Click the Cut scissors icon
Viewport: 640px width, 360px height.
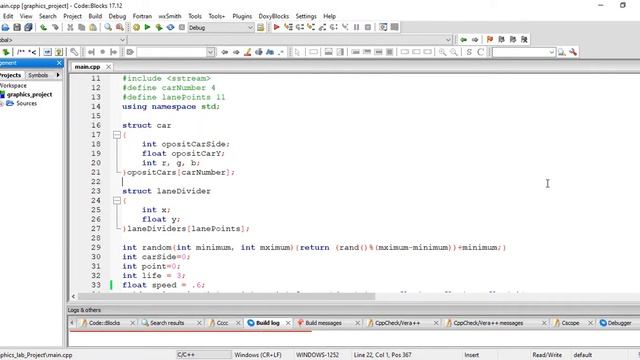coord(70,27)
